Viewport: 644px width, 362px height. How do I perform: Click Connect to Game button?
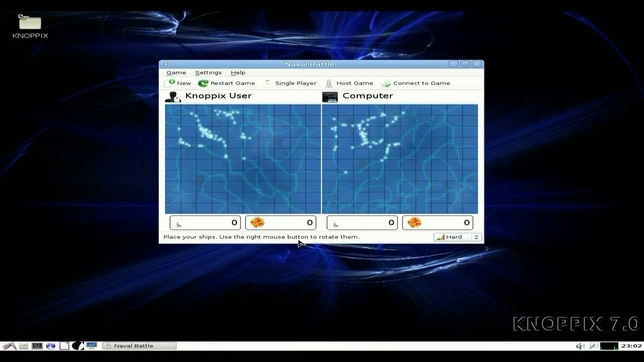416,83
